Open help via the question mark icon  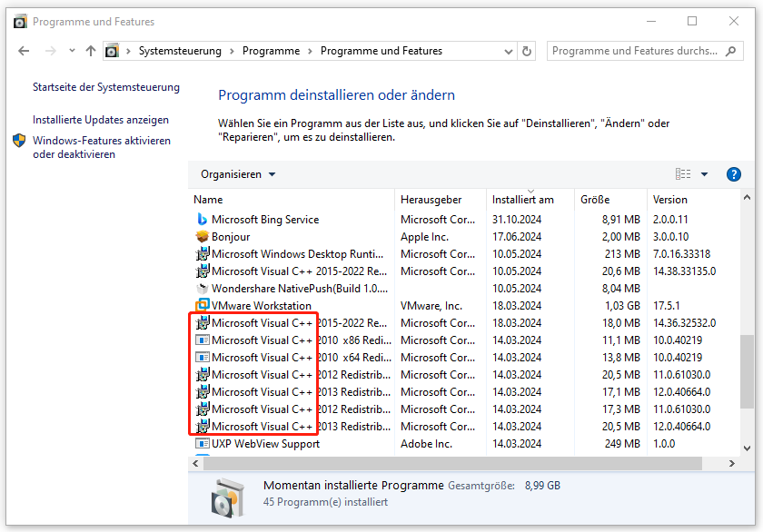[x=734, y=173]
